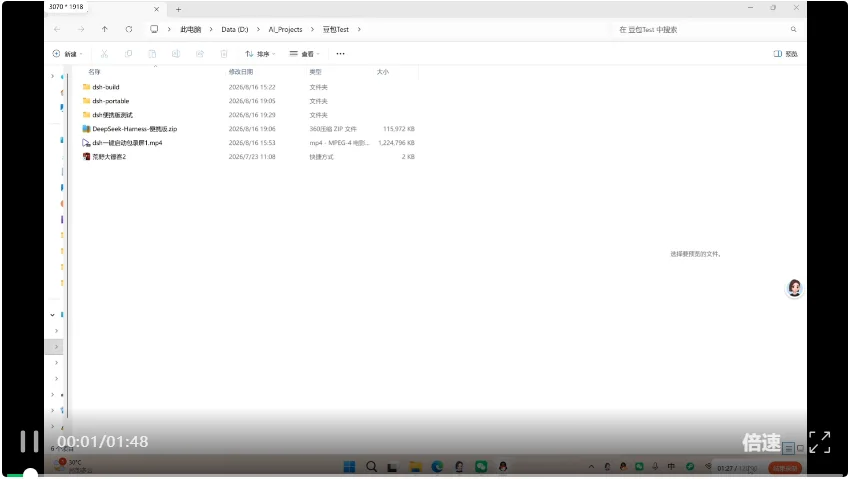Sort by 修改日期 column header
The width and height of the screenshot is (849, 479).
(240, 71)
